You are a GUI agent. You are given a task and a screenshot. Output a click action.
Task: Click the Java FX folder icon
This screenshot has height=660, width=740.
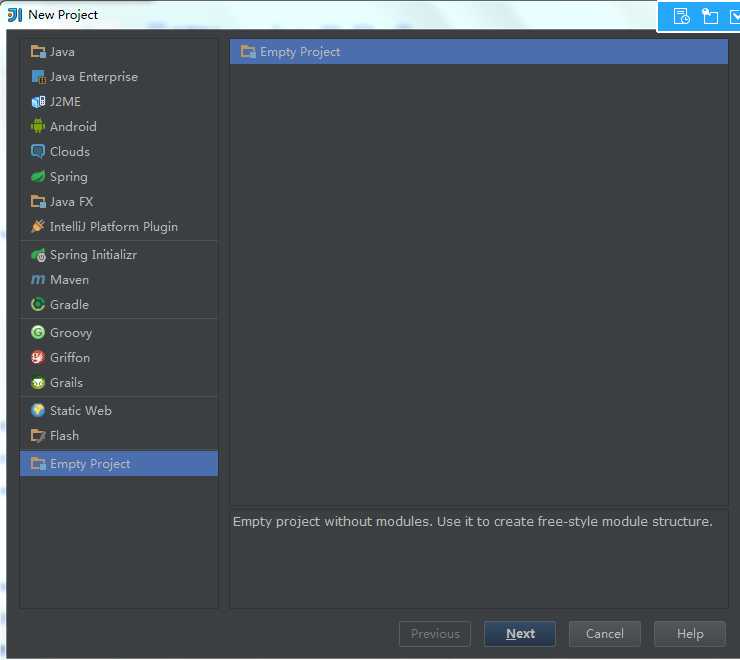tap(38, 202)
